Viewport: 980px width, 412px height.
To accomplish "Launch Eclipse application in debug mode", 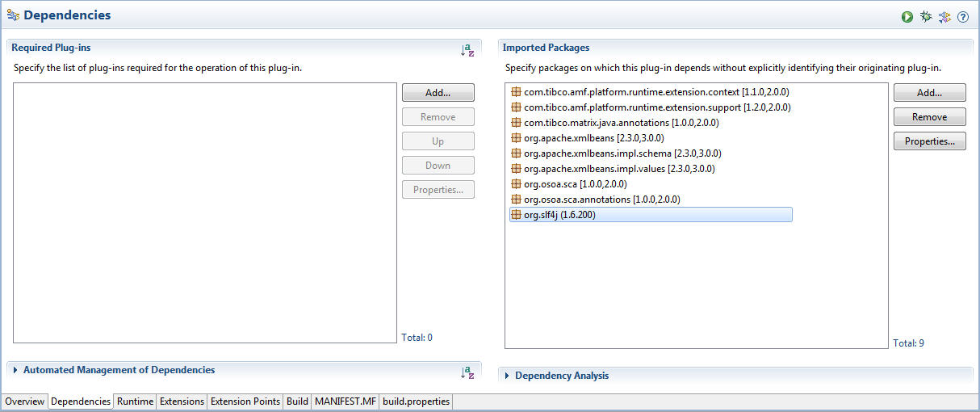I will pos(926,16).
